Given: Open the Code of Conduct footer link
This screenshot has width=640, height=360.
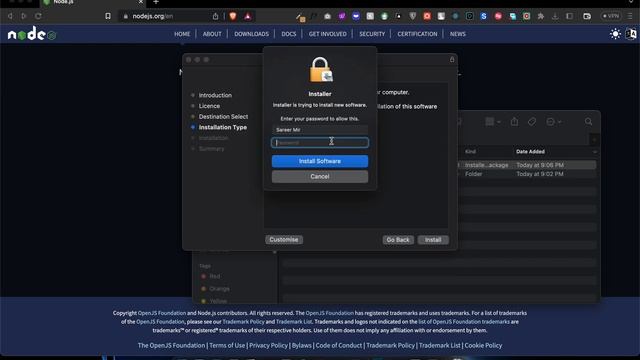Looking at the screenshot, I should (338, 345).
